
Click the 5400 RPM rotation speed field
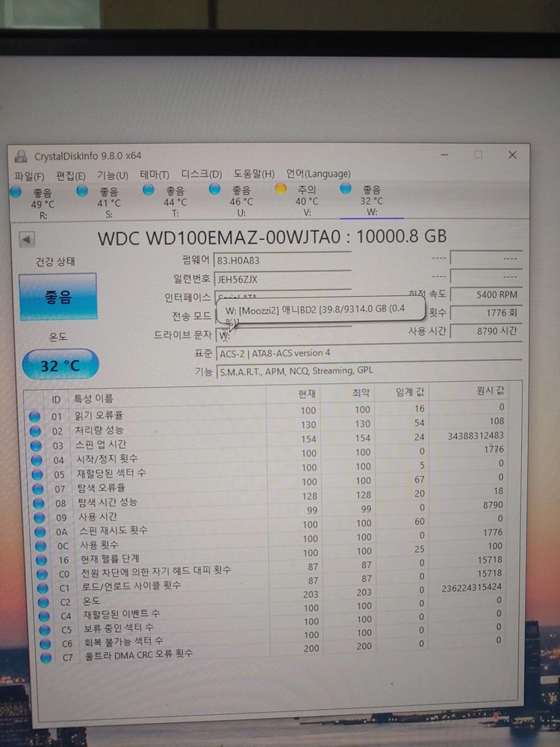[486, 294]
